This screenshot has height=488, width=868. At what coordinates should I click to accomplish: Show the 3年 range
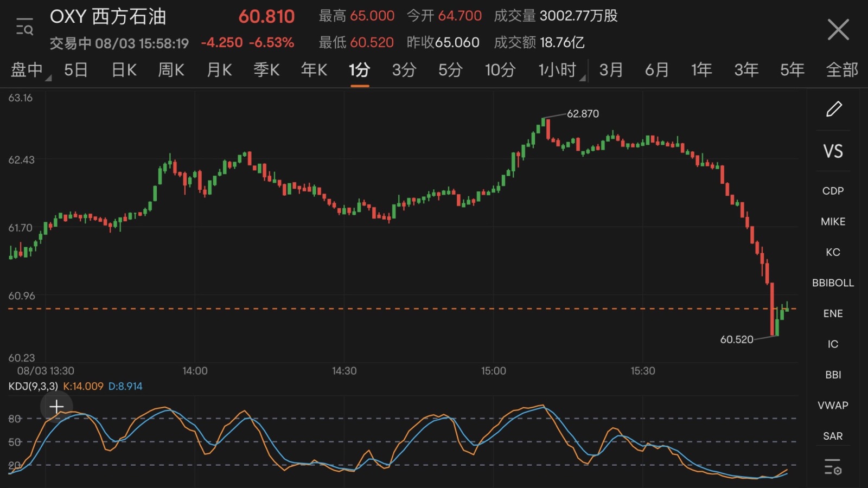pos(746,70)
